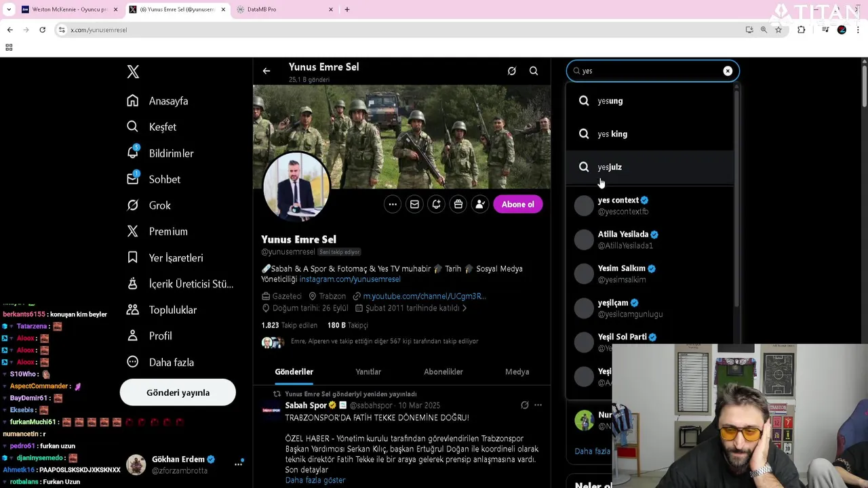868x488 pixels.
Task: Switch to Abonelikler tab
Action: (x=443, y=371)
